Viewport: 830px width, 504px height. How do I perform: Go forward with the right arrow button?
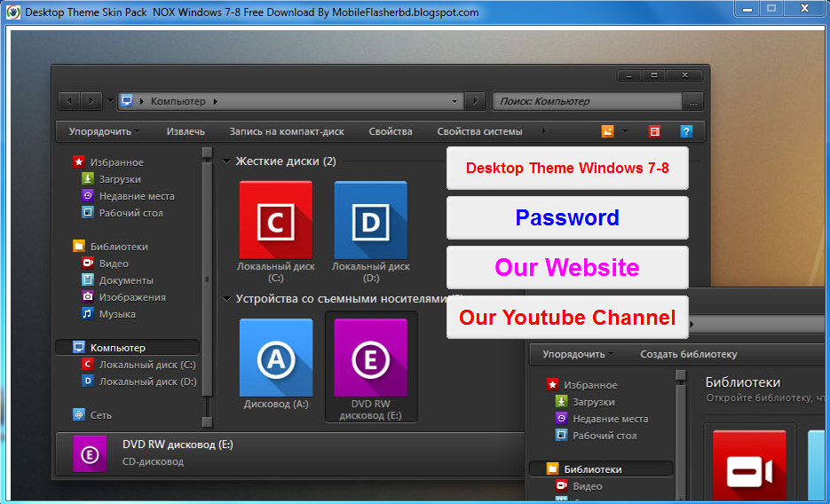coord(91,101)
